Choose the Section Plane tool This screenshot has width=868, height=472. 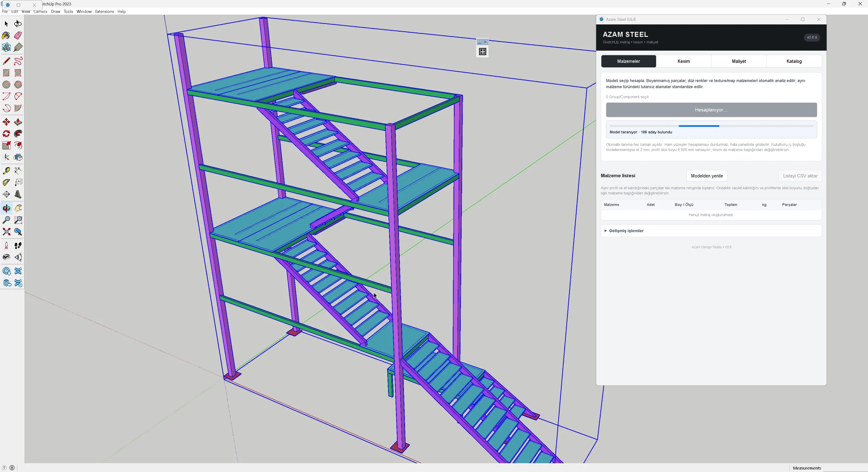click(6, 194)
